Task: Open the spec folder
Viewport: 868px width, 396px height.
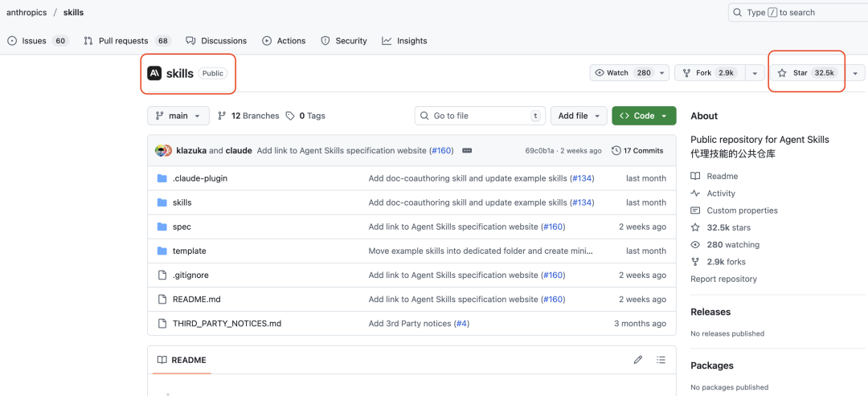Action: (x=182, y=227)
